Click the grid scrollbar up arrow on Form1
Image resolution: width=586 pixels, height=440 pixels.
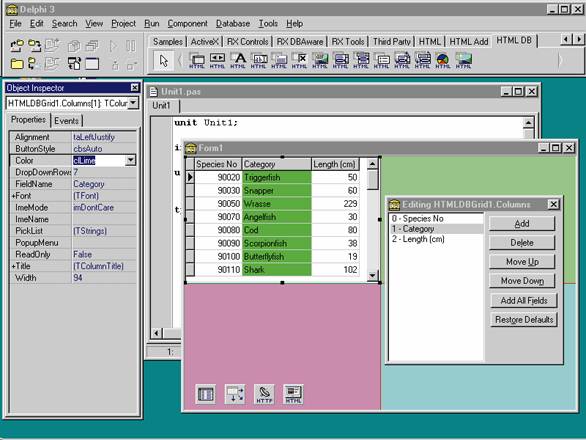(x=372, y=164)
